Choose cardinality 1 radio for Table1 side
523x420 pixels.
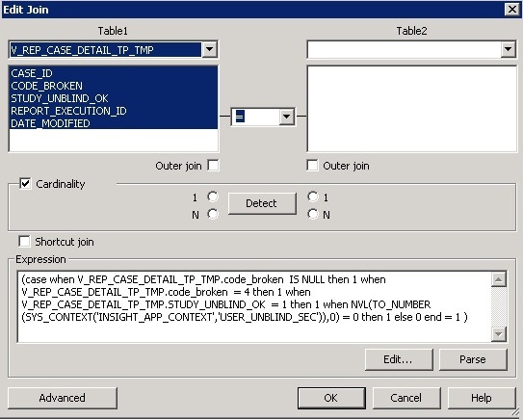pos(213,197)
